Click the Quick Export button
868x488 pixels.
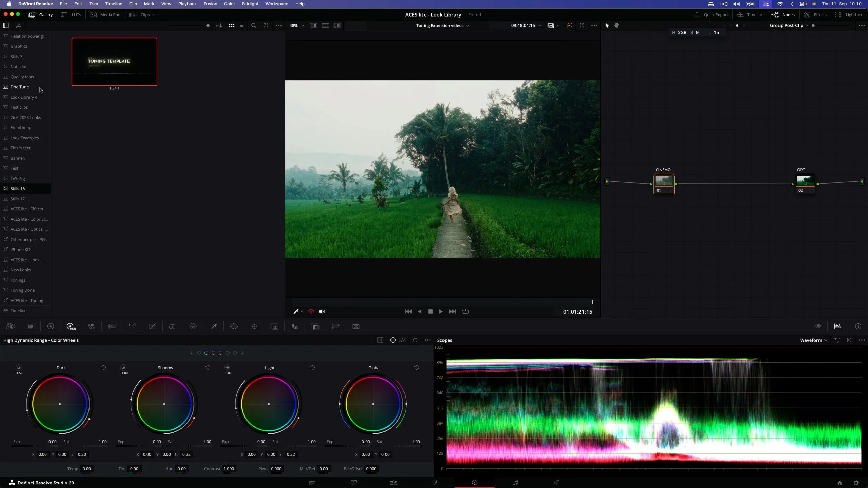[x=711, y=15]
